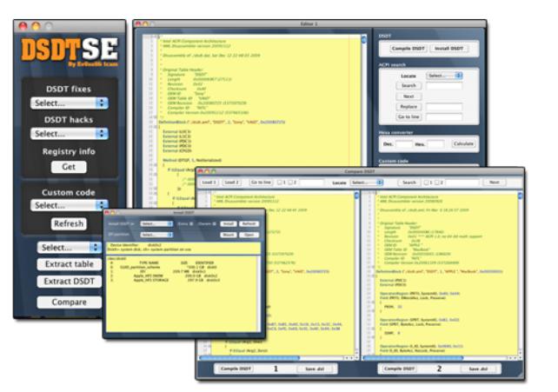
Task: Focus the search field in Compare window
Action: 462,183
